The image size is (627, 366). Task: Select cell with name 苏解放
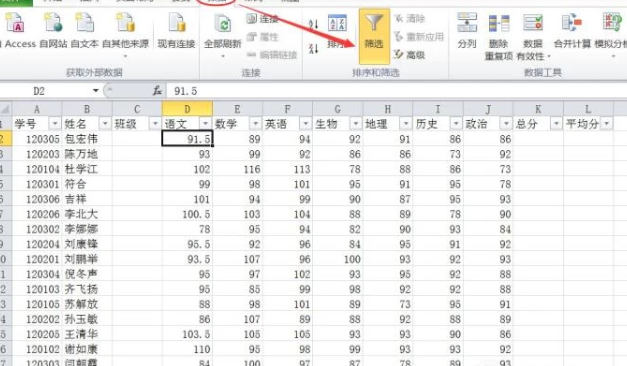click(87, 304)
